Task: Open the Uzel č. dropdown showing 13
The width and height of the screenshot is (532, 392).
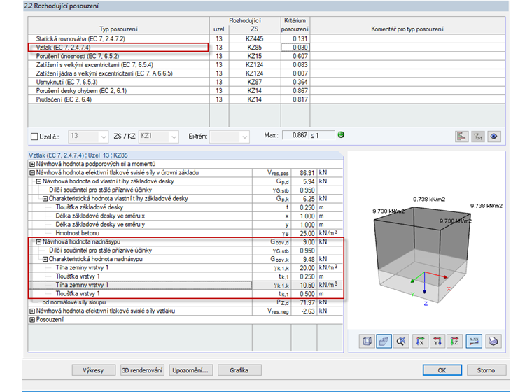Action: 88,136
